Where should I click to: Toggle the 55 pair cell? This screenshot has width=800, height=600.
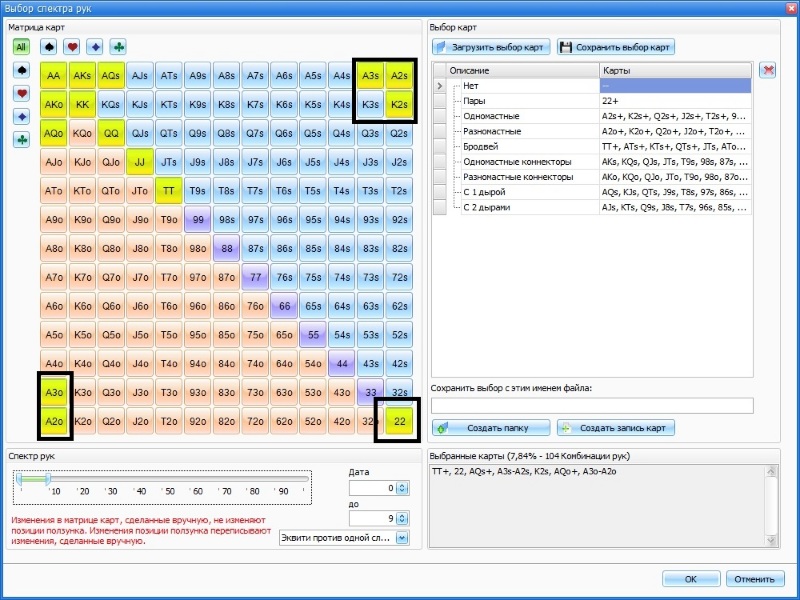pyautogui.click(x=313, y=335)
